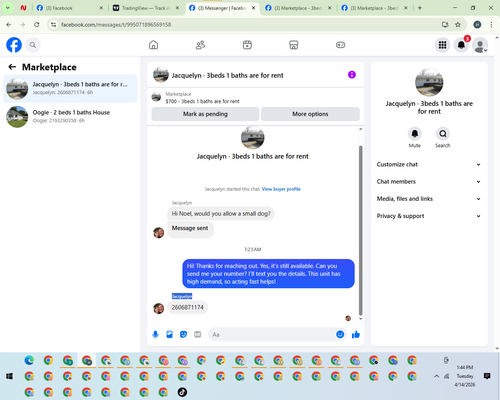Screen dimensions: 500x400
Task: Search the conversation via magnifier icon
Action: [x=443, y=134]
